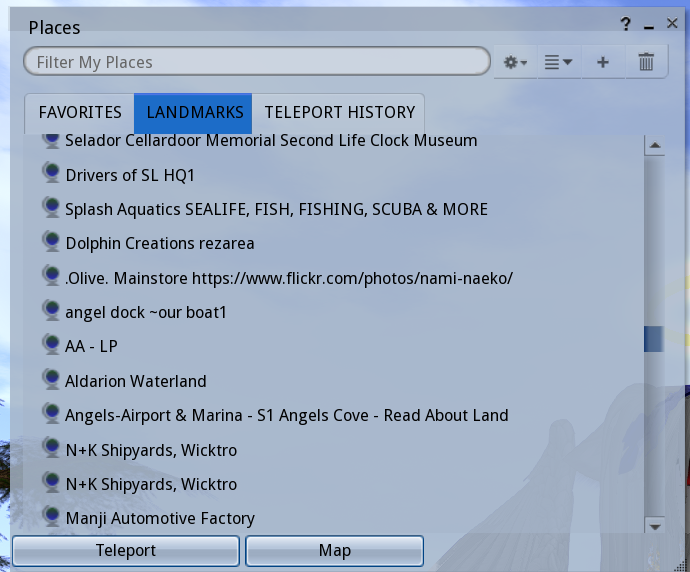Click the Map button
This screenshot has width=690, height=572.
334,550
